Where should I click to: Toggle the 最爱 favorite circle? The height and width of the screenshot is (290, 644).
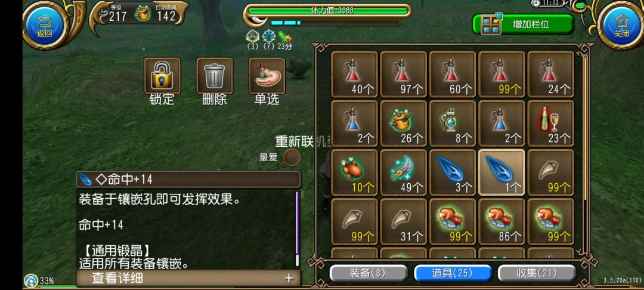292,158
